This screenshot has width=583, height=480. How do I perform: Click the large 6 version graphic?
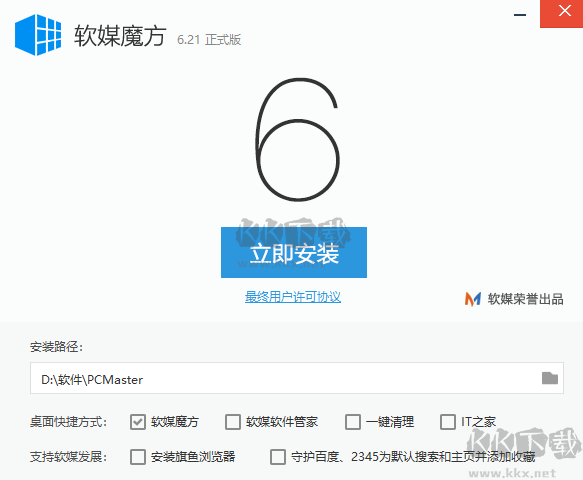(x=297, y=139)
